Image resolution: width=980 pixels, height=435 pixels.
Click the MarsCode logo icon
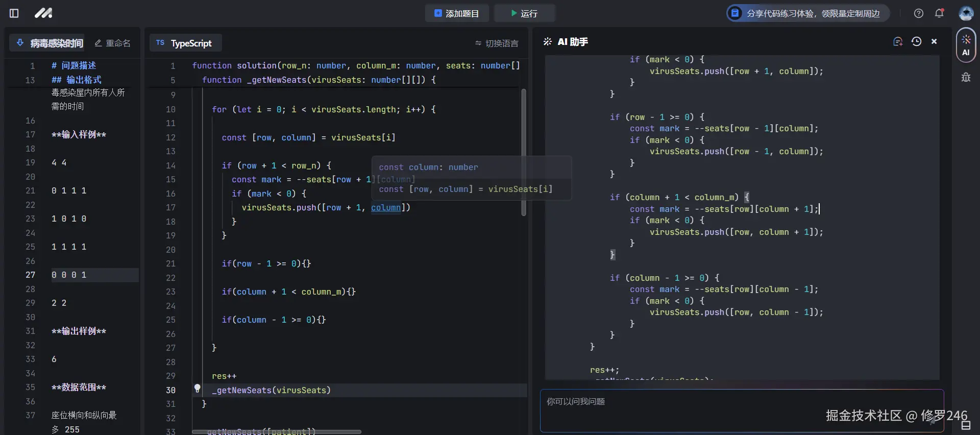point(43,13)
